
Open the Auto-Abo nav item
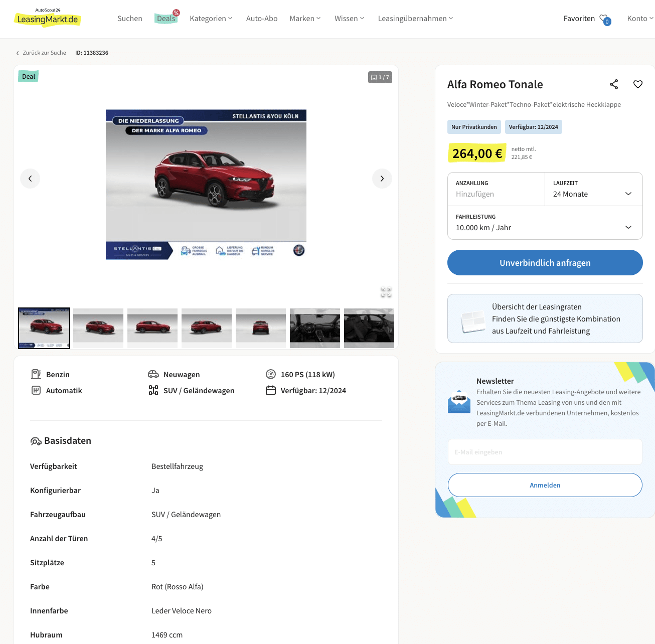point(262,19)
